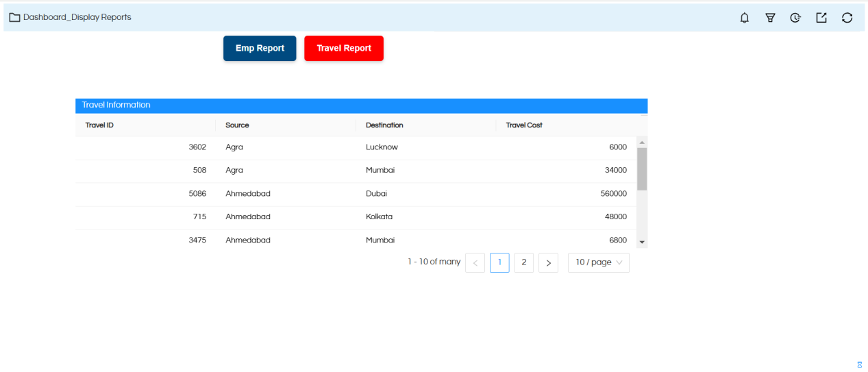Screen dimensions: 868x372
Task: Click the table scrollbar down arrow
Action: pyautogui.click(x=642, y=243)
